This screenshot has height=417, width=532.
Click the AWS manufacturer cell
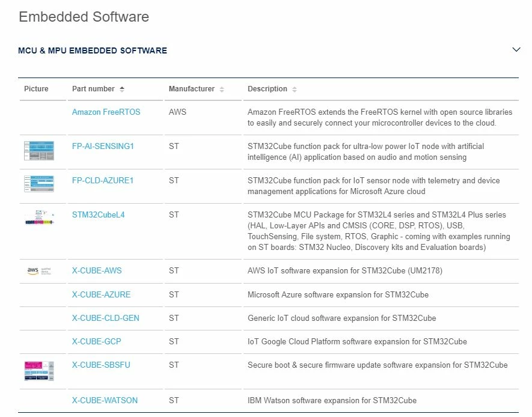tap(177, 112)
